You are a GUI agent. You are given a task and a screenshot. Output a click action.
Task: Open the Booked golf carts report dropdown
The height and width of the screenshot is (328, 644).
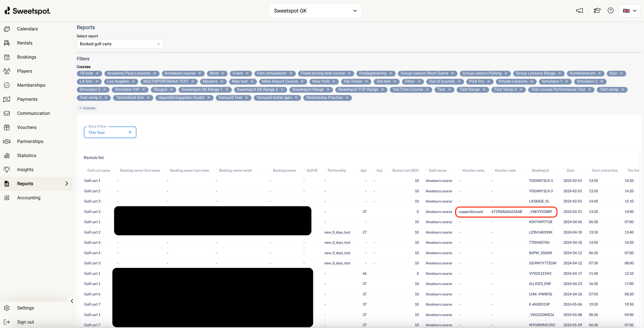pyautogui.click(x=120, y=44)
